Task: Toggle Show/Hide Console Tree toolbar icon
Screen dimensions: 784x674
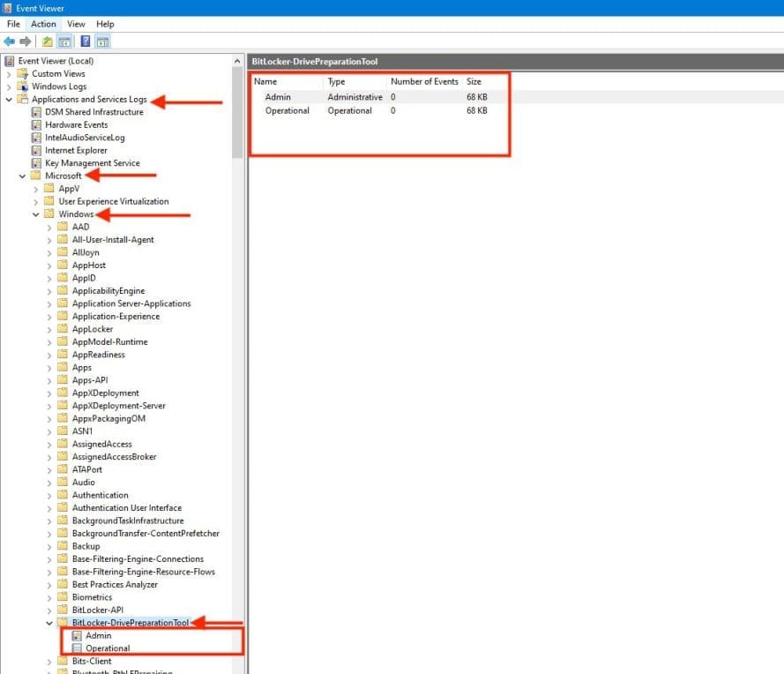Action: 64,41
